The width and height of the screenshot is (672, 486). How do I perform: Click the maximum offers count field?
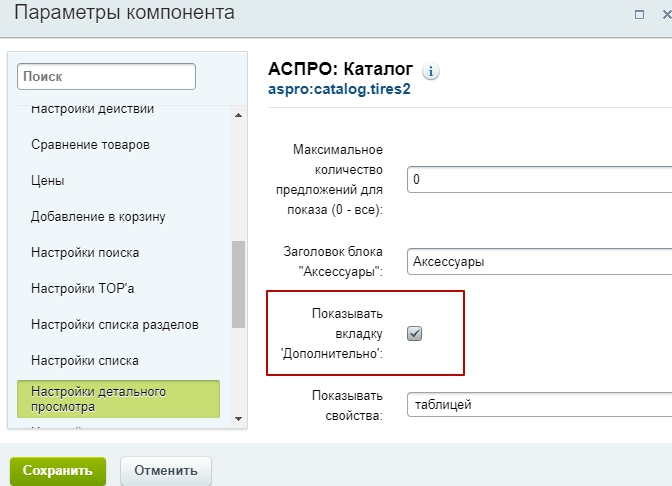[540, 179]
